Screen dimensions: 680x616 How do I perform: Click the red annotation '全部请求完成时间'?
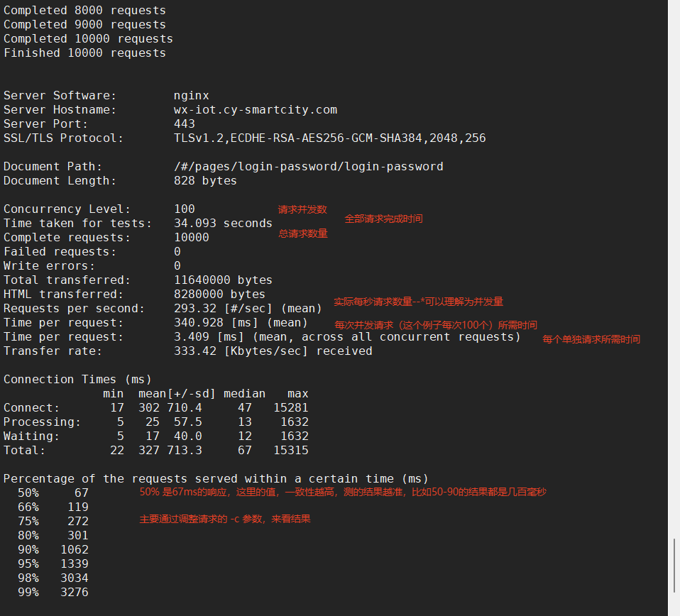(x=383, y=219)
